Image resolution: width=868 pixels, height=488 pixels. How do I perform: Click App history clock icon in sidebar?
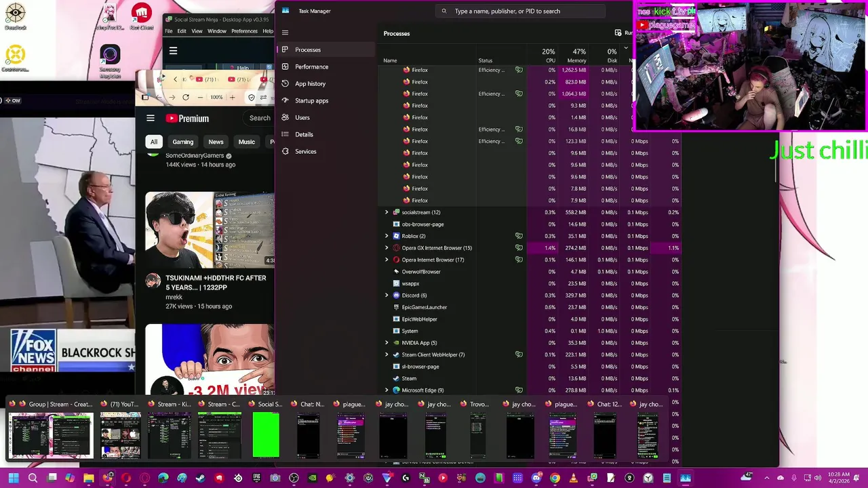pyautogui.click(x=285, y=83)
